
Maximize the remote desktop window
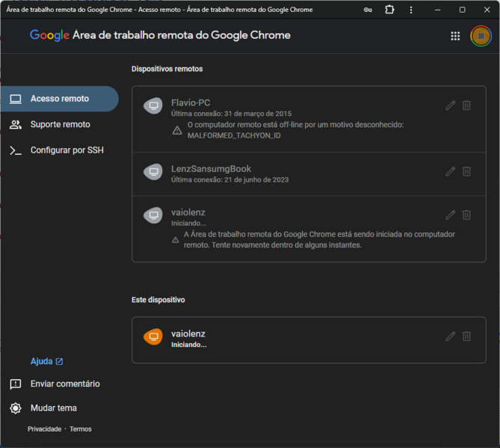point(462,10)
